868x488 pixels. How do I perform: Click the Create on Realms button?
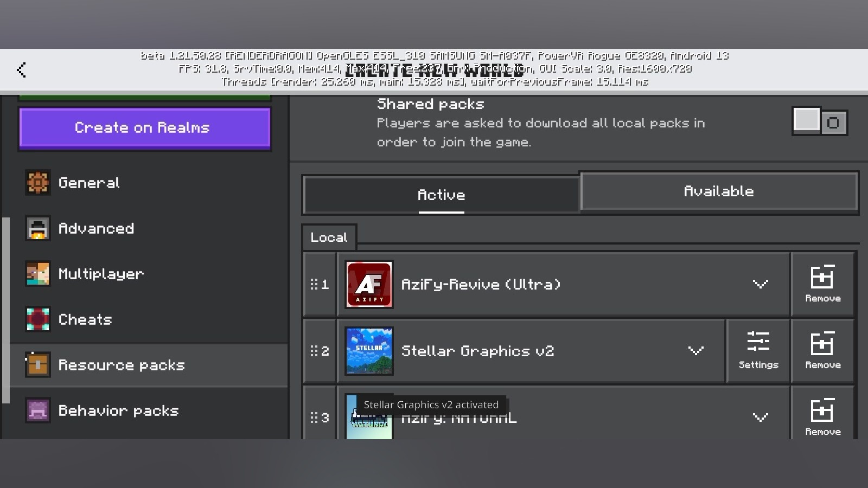[x=145, y=128]
